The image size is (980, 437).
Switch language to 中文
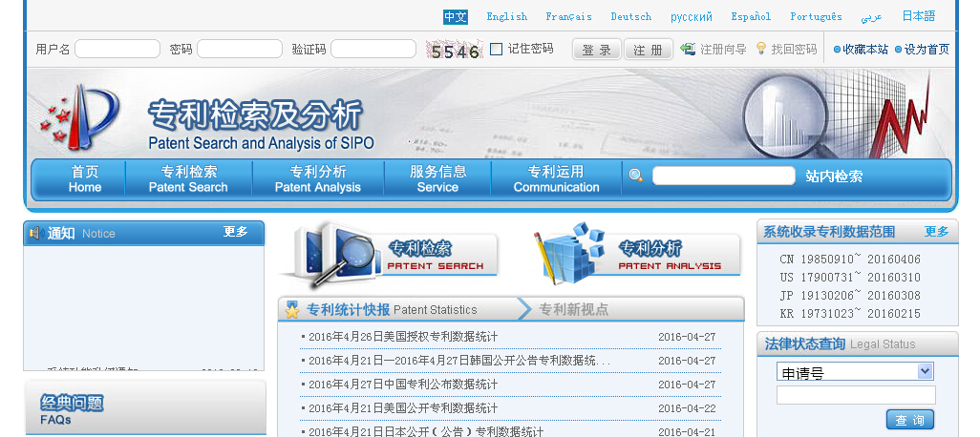(x=456, y=17)
